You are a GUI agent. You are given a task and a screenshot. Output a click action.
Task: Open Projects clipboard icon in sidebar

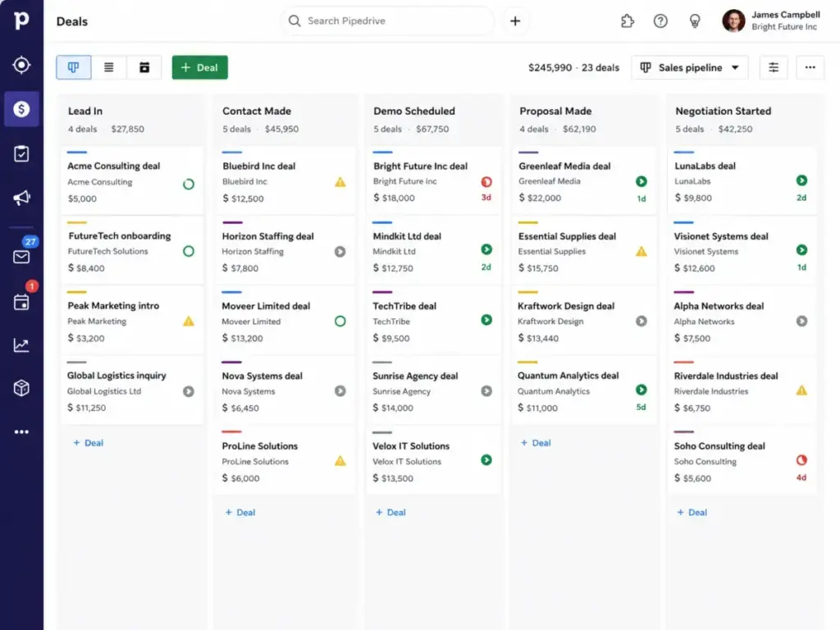click(21, 153)
